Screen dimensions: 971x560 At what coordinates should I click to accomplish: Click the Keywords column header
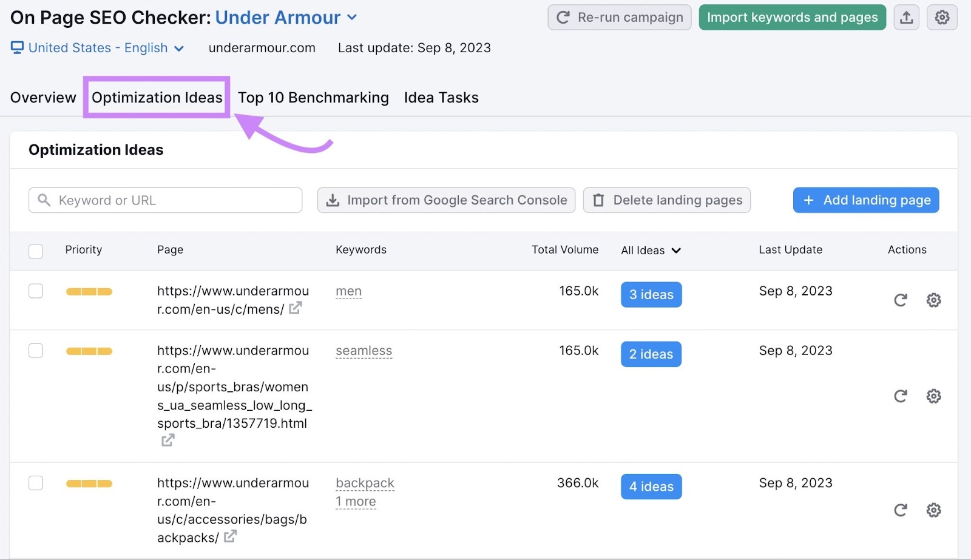point(361,250)
